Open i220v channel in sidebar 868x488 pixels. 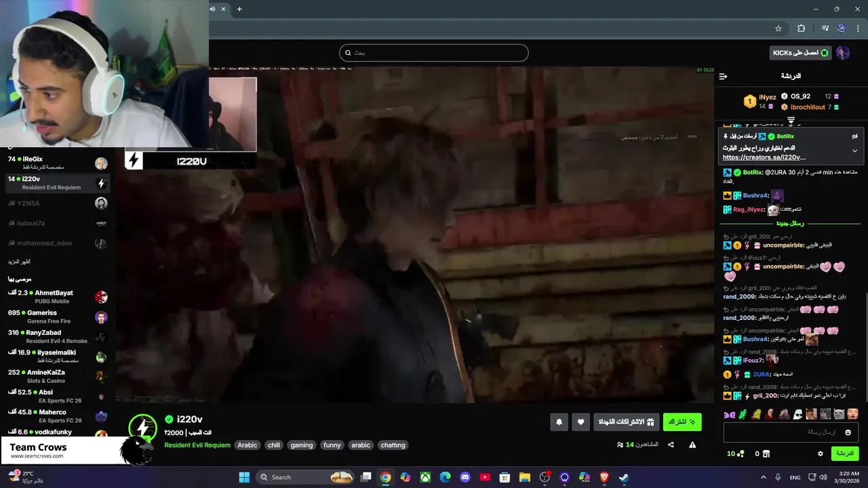click(58, 183)
